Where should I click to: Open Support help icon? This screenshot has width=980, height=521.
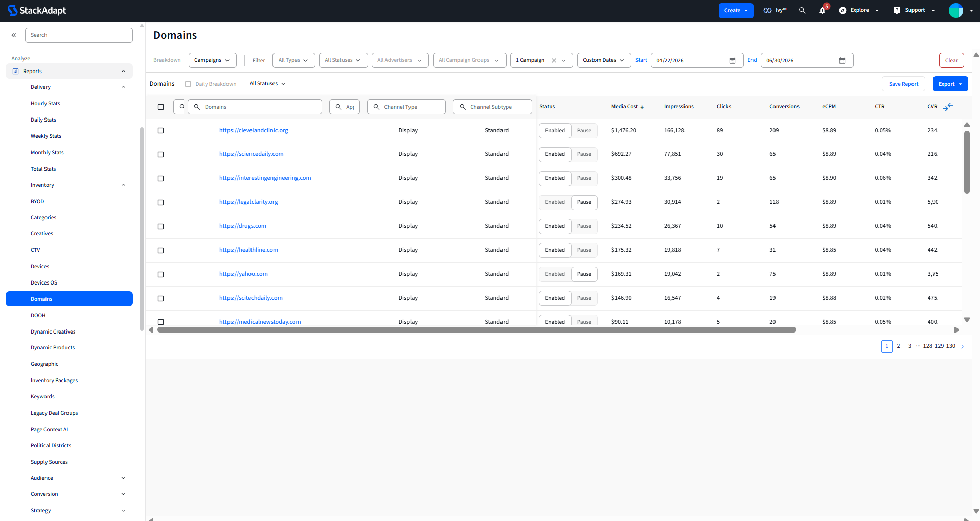click(x=897, y=10)
